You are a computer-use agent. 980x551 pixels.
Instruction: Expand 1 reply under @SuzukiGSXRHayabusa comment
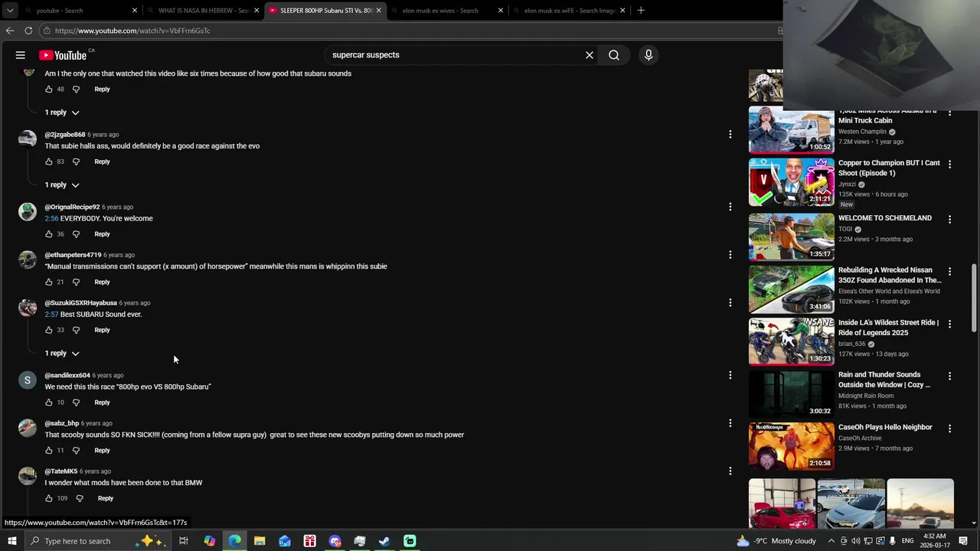tap(61, 353)
